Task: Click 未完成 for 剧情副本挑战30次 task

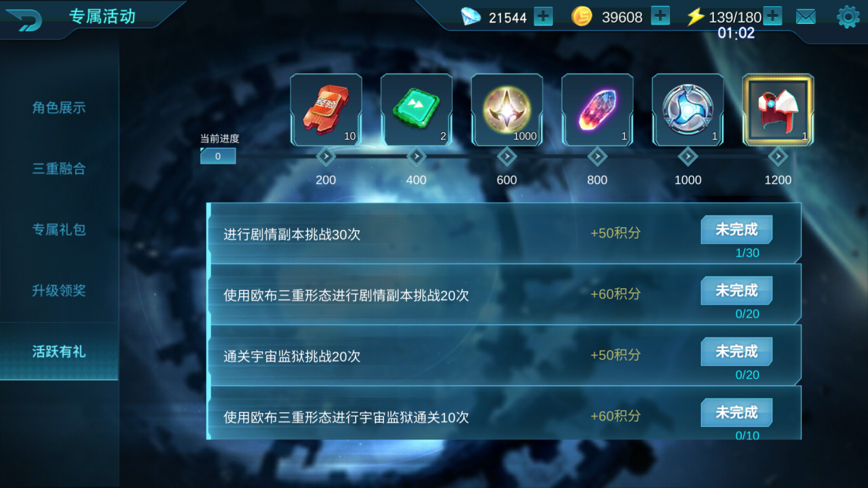Action: click(x=736, y=230)
